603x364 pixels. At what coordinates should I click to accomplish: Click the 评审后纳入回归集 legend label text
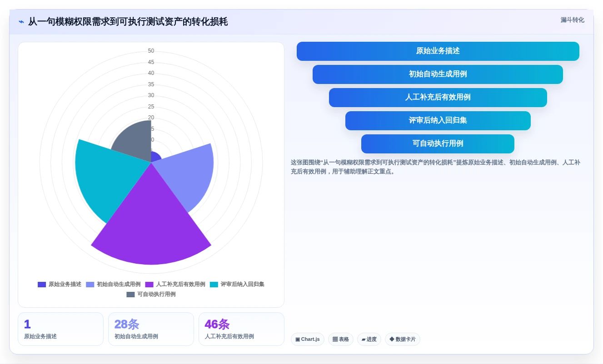click(243, 285)
